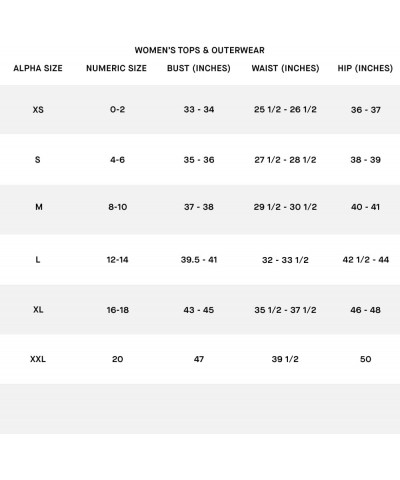Viewport: 400px width, 480px height.
Task: Click the 42 1/2 - 44 hip value
Action: (366, 260)
